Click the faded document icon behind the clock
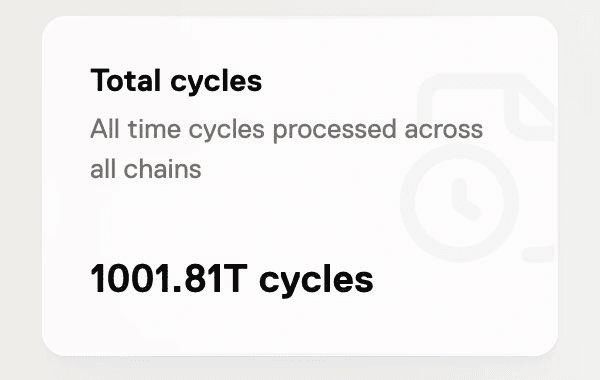This screenshot has width=600, height=380. coord(486,107)
